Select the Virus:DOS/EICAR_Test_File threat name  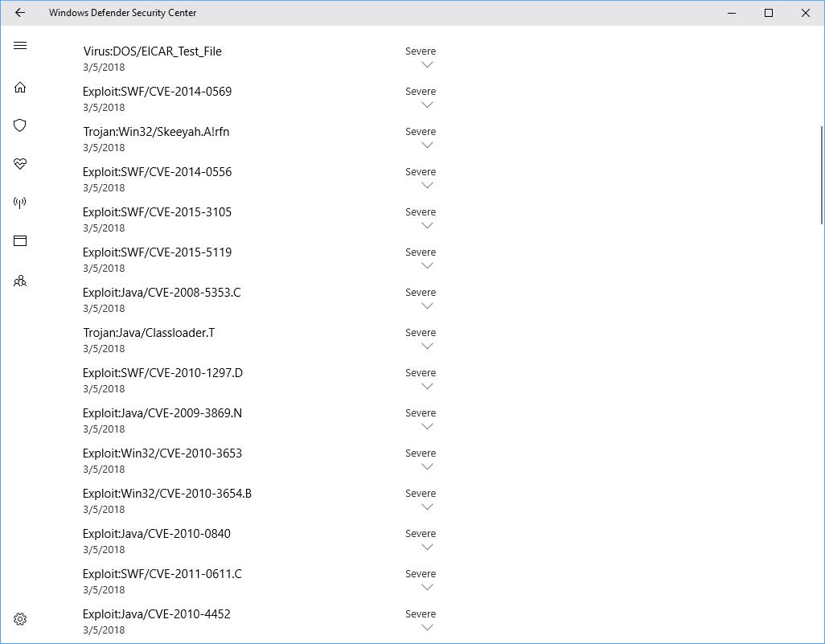click(152, 51)
